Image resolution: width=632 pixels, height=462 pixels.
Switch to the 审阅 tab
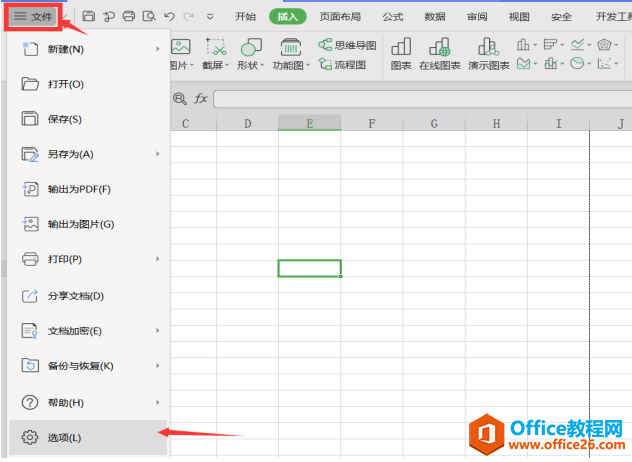tap(477, 17)
